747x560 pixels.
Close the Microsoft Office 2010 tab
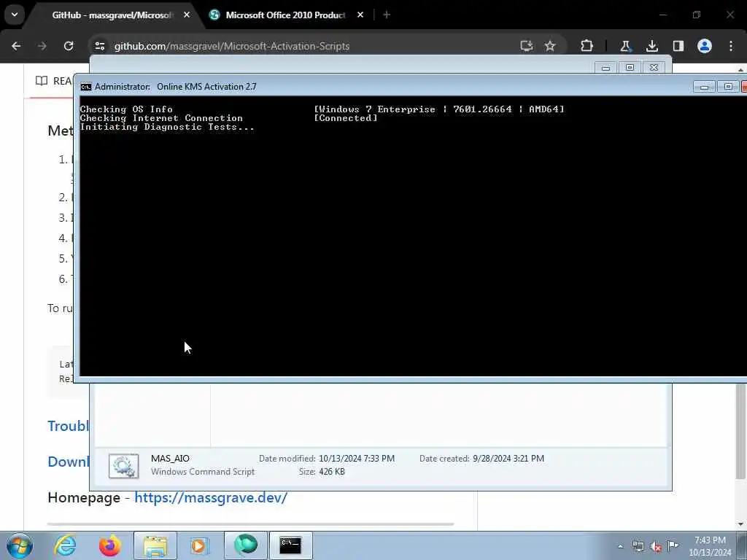pyautogui.click(x=360, y=15)
